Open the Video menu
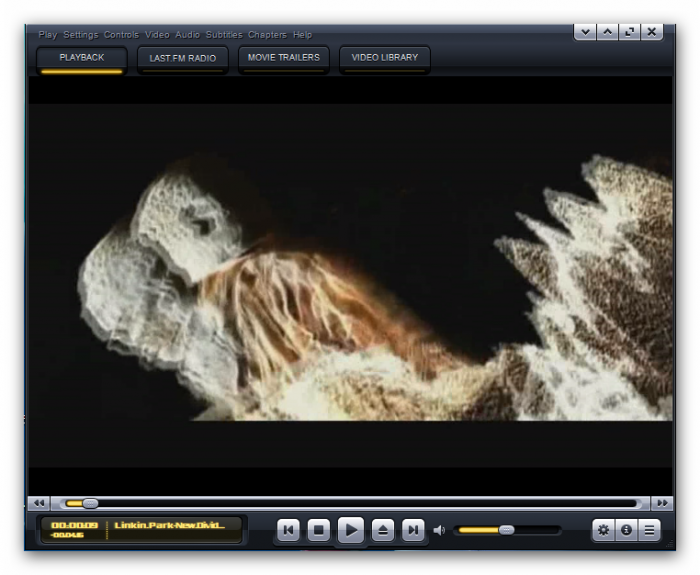This screenshot has width=700, height=575. 157,35
